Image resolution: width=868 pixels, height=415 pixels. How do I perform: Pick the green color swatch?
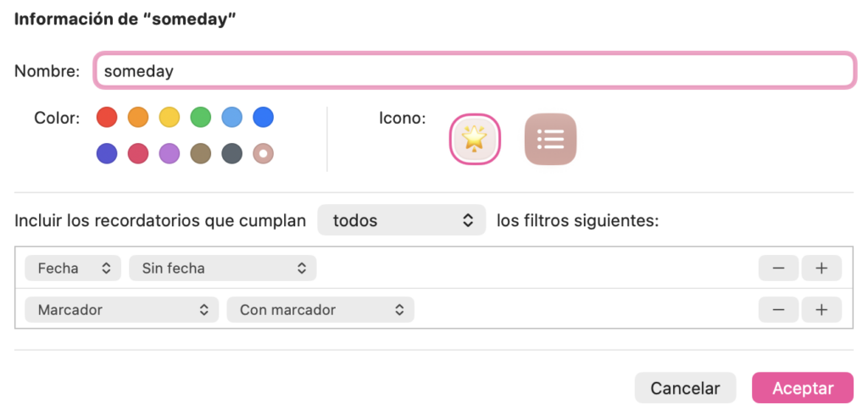(x=201, y=117)
